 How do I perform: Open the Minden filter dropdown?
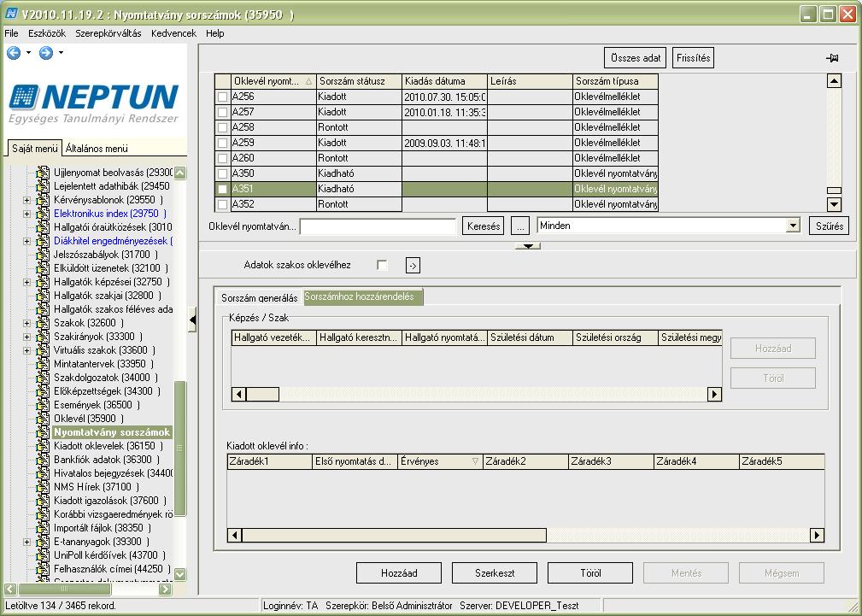793,226
